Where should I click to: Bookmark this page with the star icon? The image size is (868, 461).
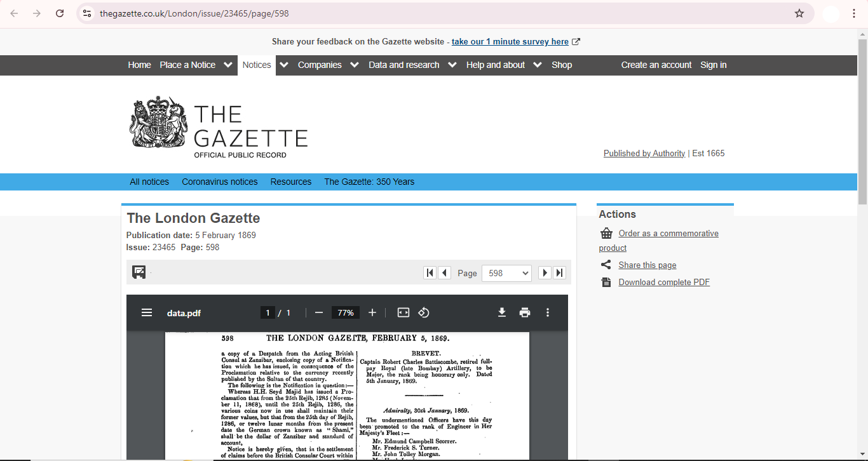[799, 13]
